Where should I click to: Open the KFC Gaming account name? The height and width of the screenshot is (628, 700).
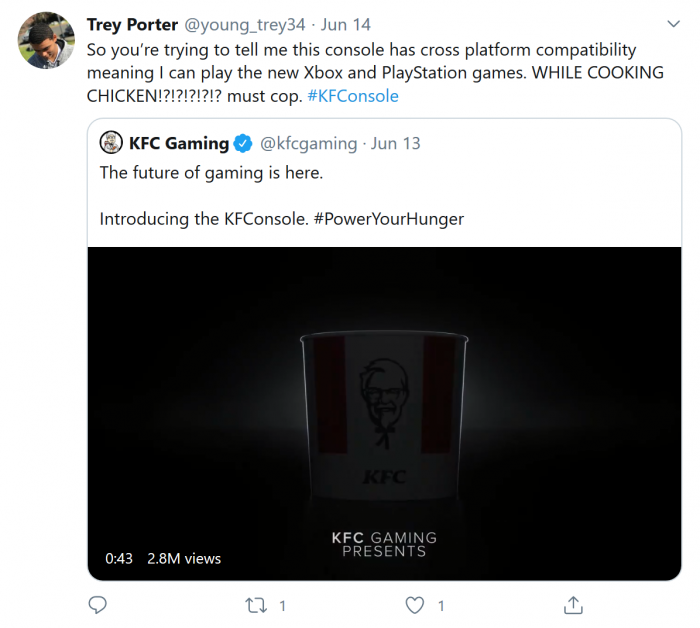click(x=179, y=144)
